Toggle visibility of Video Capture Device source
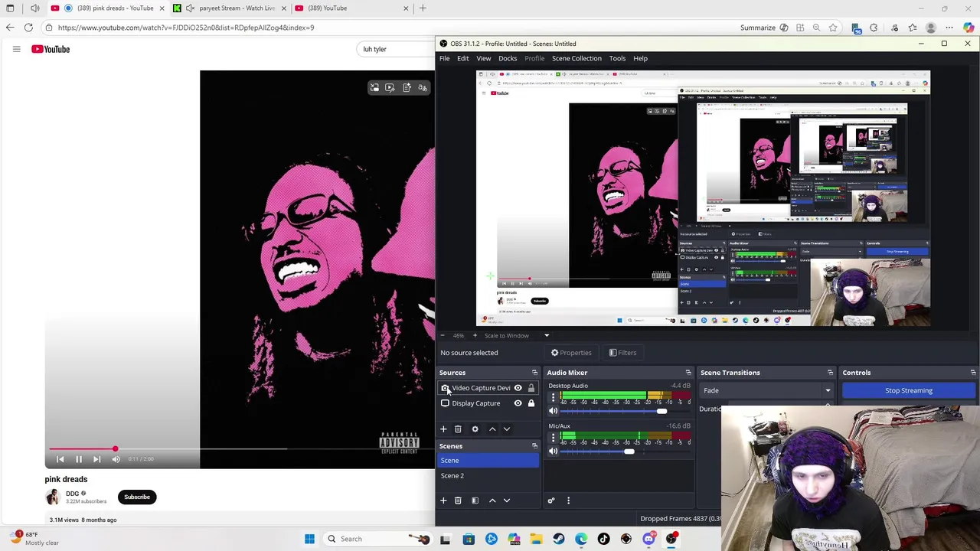Viewport: 980px width, 551px height. tap(518, 388)
